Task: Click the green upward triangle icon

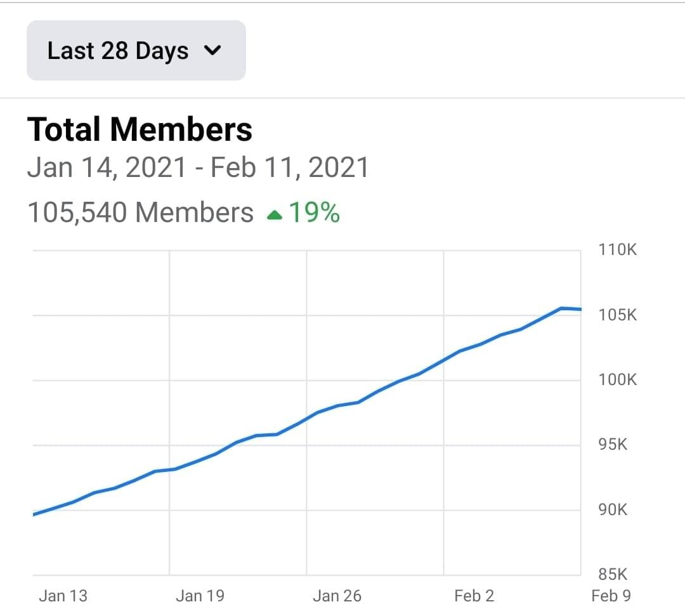Action: pyautogui.click(x=274, y=215)
